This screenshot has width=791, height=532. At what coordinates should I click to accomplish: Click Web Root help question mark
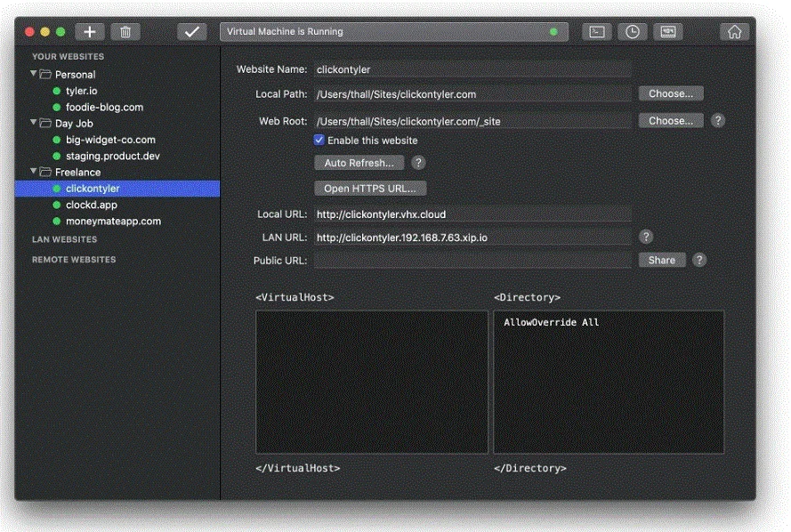click(718, 120)
